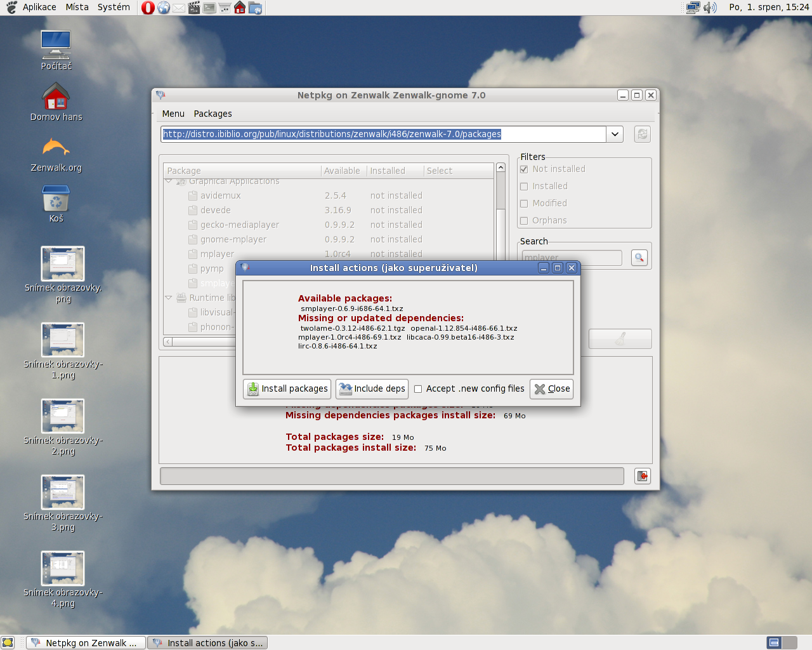This screenshot has height=650, width=812.
Task: Click the refresh repository icon in Netpkg
Action: point(643,134)
